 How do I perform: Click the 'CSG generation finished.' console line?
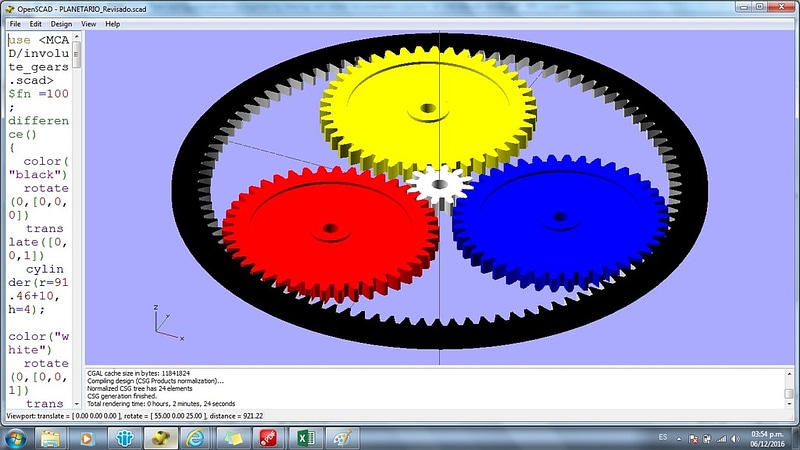122,396
